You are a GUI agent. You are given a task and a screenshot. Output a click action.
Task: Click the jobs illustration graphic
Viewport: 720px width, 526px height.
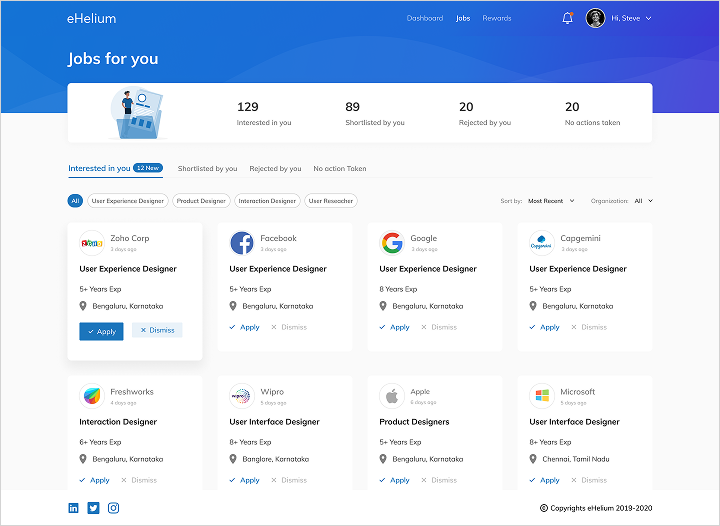pos(137,113)
